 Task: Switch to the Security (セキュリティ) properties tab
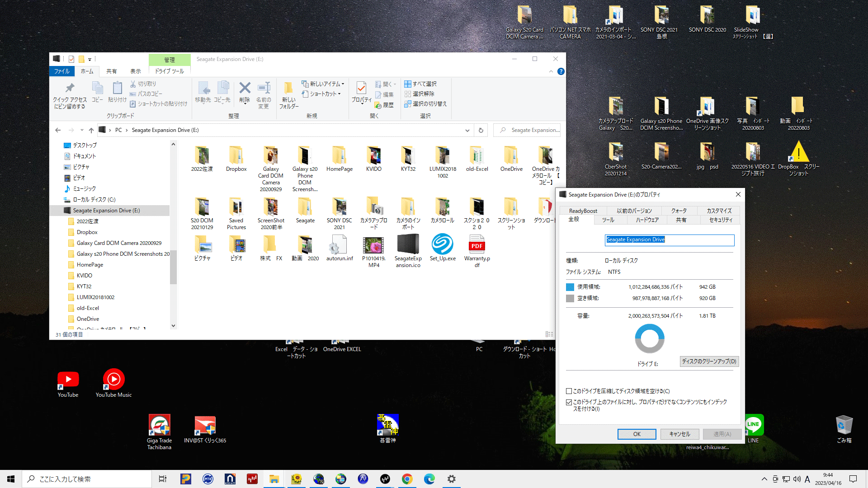(721, 220)
